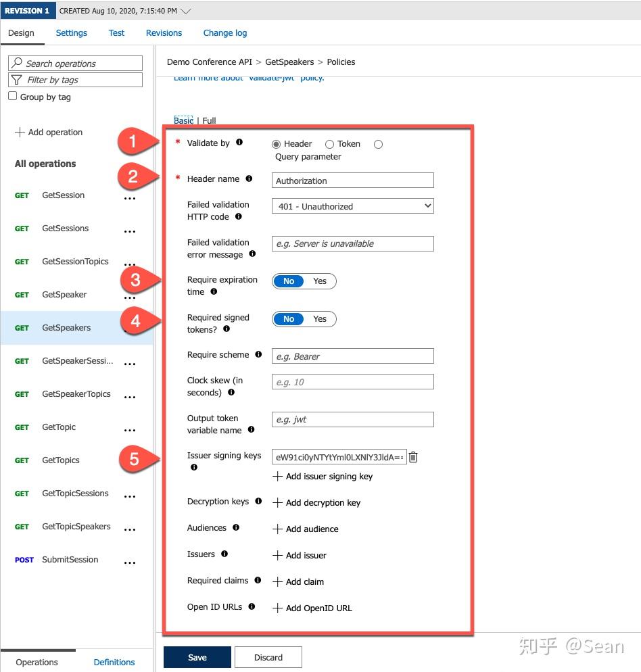Click info icon beside Required claims
Image resolution: width=641 pixels, height=672 pixels.
pos(258,580)
